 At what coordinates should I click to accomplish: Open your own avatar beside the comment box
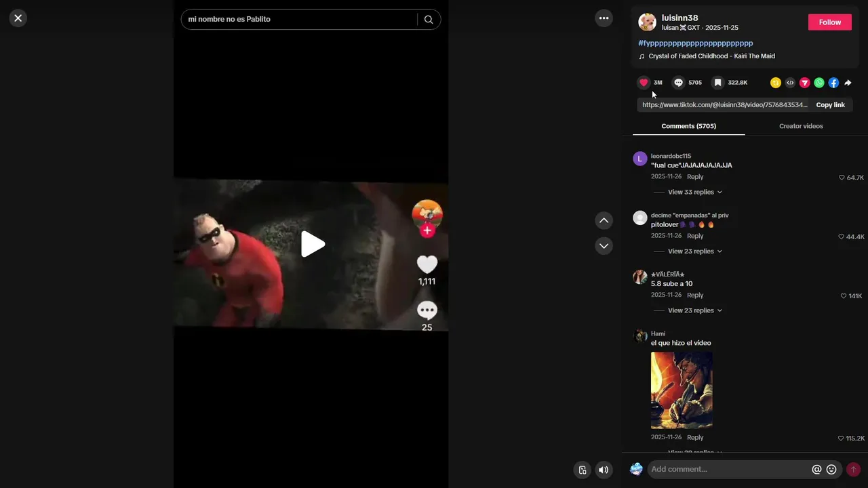click(636, 469)
